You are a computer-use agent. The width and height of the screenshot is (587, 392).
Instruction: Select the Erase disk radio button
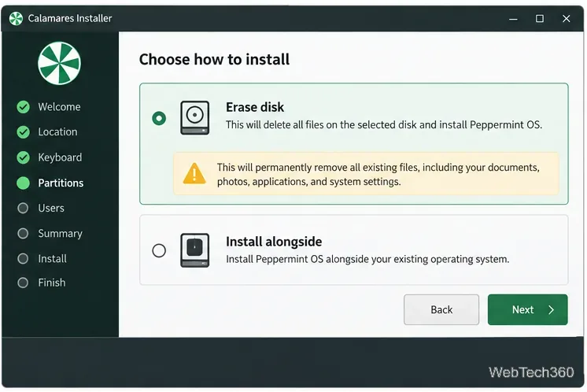159,118
